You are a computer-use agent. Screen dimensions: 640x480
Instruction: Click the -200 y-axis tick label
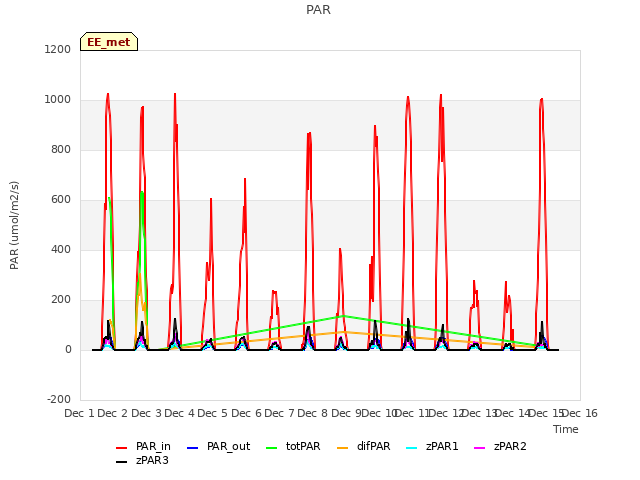pos(59,399)
